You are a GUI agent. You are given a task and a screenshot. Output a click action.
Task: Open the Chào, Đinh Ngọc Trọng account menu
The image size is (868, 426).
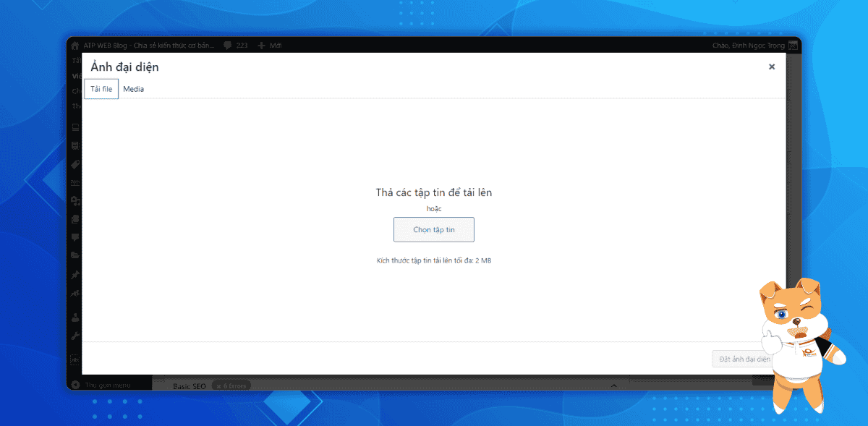point(749,46)
